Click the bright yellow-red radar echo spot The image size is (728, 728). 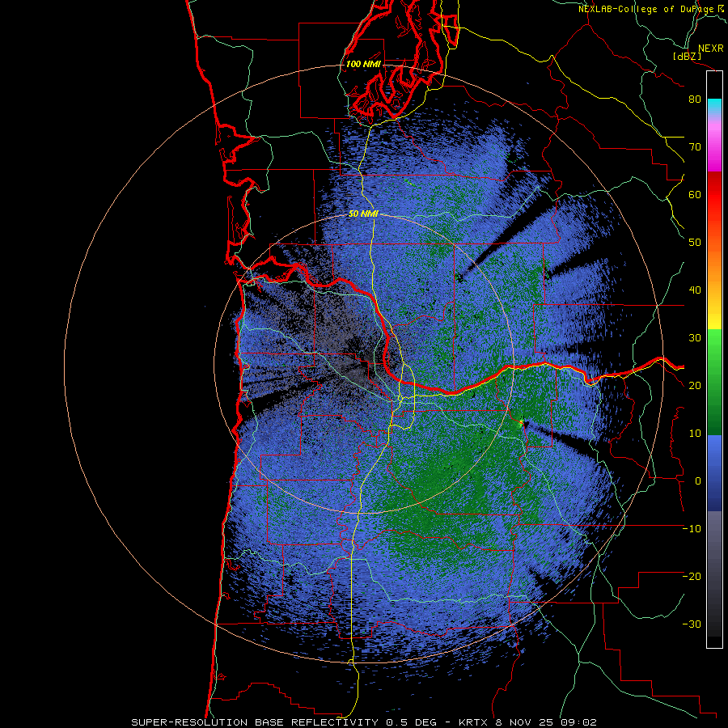point(522,422)
